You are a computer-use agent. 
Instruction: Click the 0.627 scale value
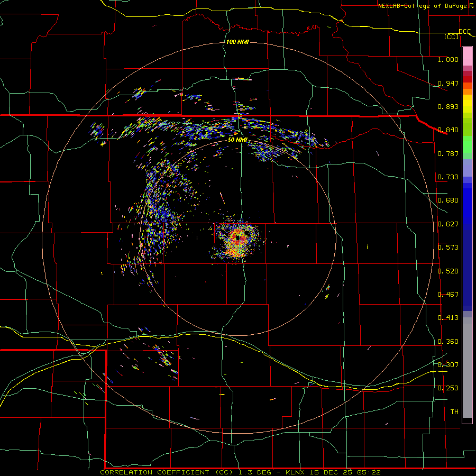(448, 224)
